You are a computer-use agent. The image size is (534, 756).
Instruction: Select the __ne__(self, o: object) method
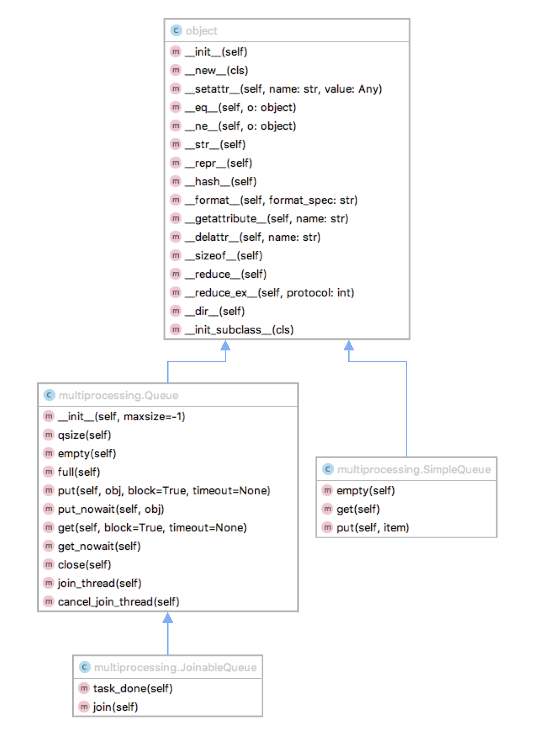(x=241, y=126)
